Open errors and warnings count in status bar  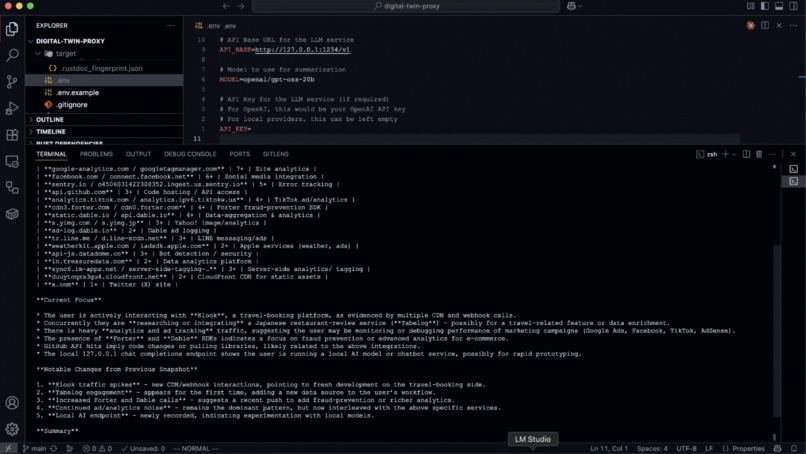(97, 448)
